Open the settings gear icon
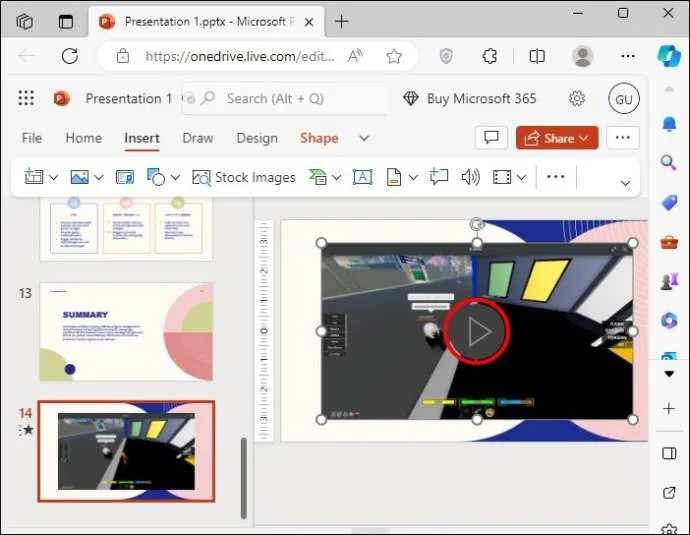690x535 pixels. (x=576, y=99)
